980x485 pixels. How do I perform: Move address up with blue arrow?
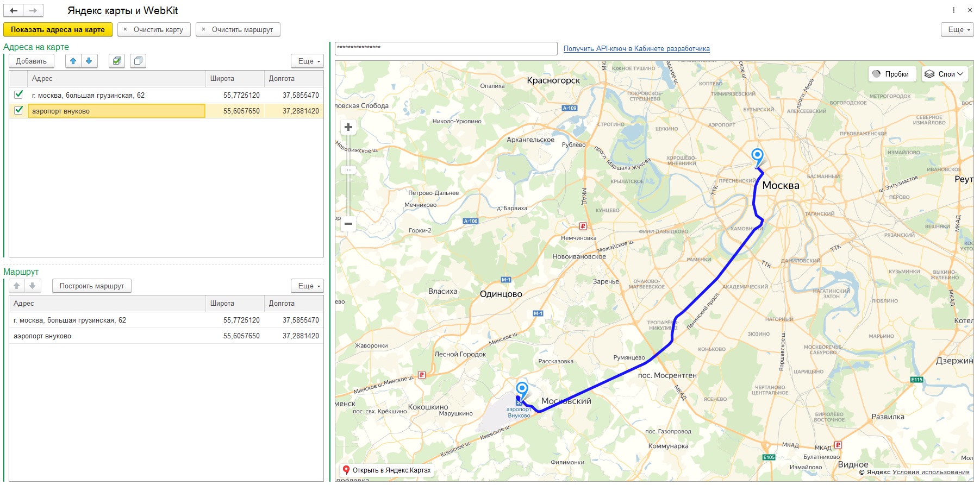73,61
